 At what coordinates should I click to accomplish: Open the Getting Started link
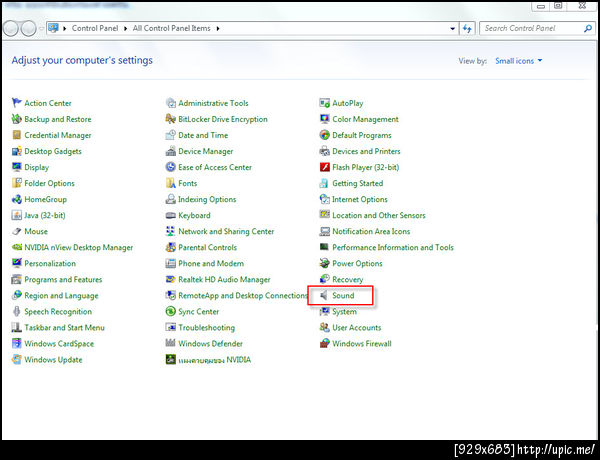tap(357, 183)
